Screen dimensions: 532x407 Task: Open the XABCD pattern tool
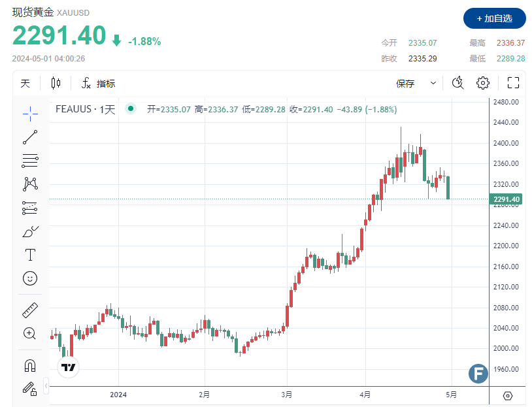(x=29, y=184)
